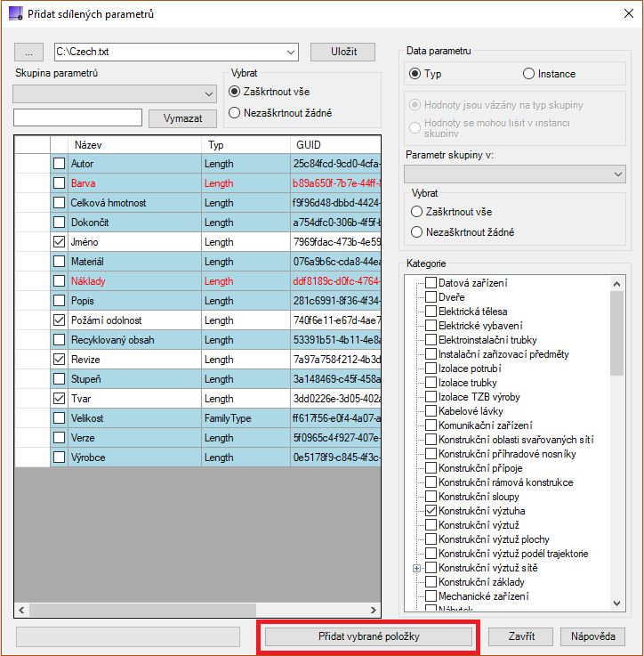Image resolution: width=644 pixels, height=656 pixels.
Task: Check the Recyklovaný obsah checkbox
Action: pyautogui.click(x=60, y=340)
